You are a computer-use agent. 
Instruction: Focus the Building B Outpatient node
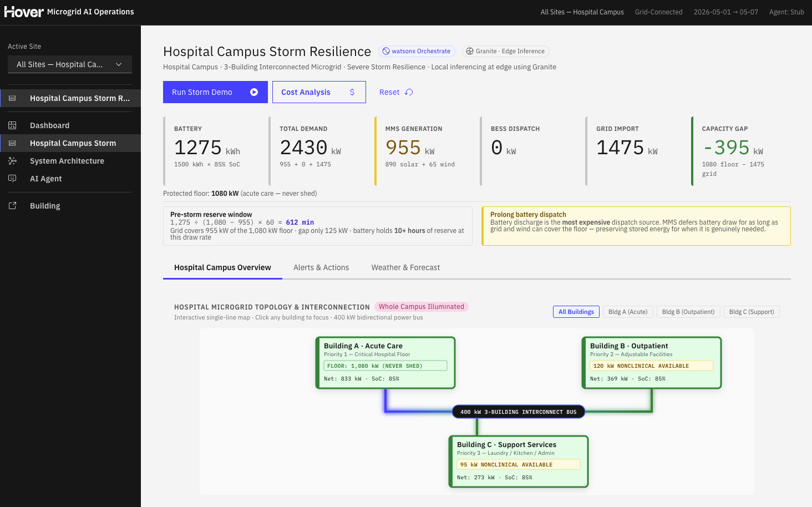pyautogui.click(x=652, y=363)
